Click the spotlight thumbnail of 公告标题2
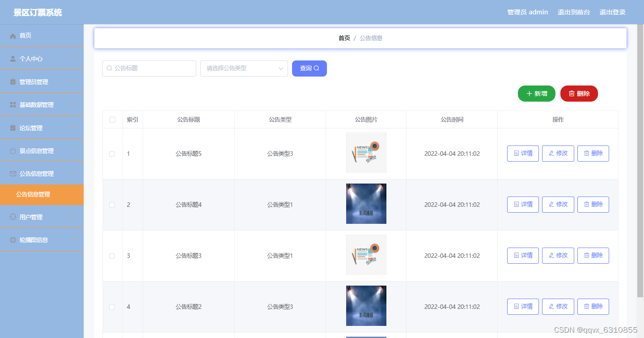 click(x=366, y=306)
